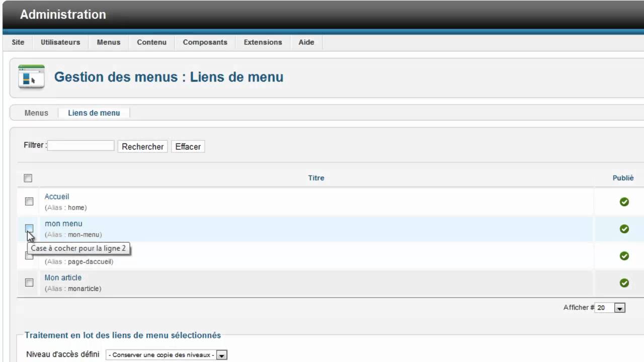644x362 pixels.
Task: Click the menu manager header icon
Action: pyautogui.click(x=31, y=77)
